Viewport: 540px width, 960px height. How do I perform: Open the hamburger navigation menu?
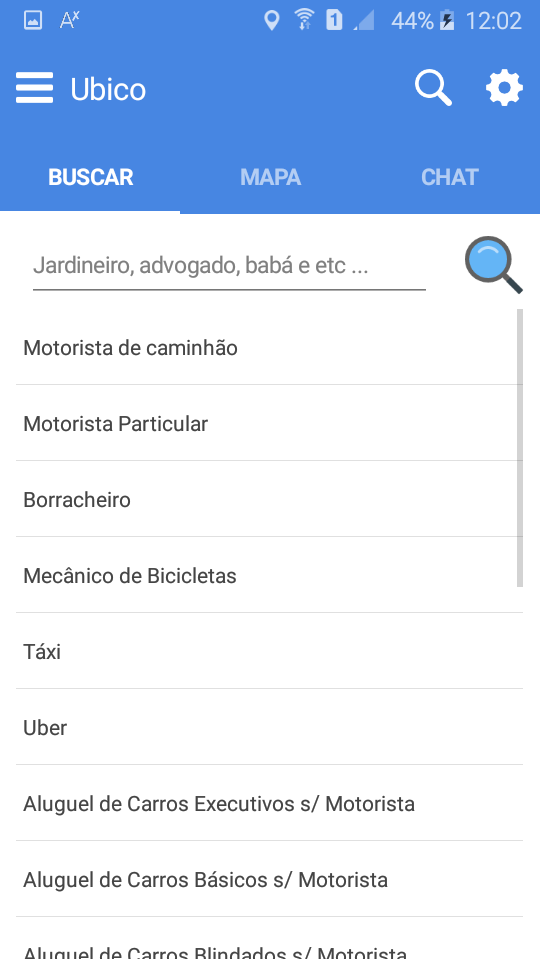[x=34, y=88]
